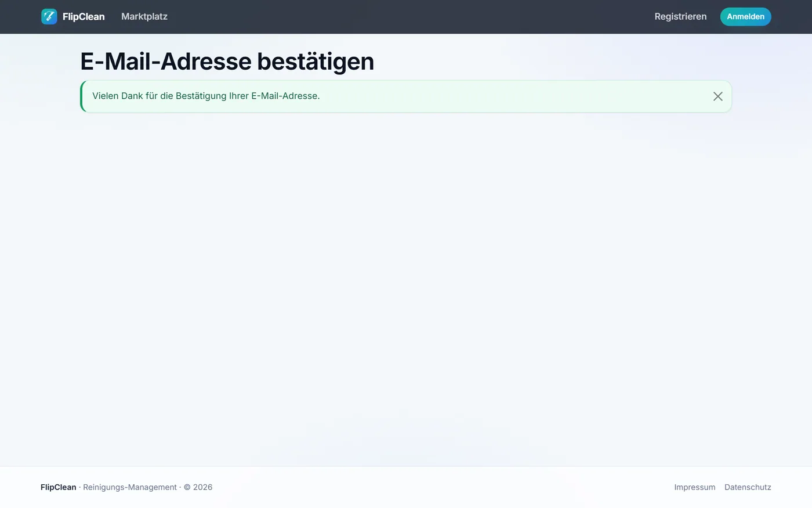Open the Impressum footer link
812x508 pixels.
[695, 487]
